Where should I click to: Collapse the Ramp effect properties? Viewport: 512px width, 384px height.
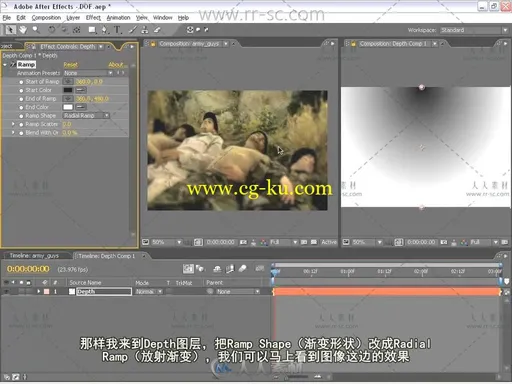coord(5,64)
